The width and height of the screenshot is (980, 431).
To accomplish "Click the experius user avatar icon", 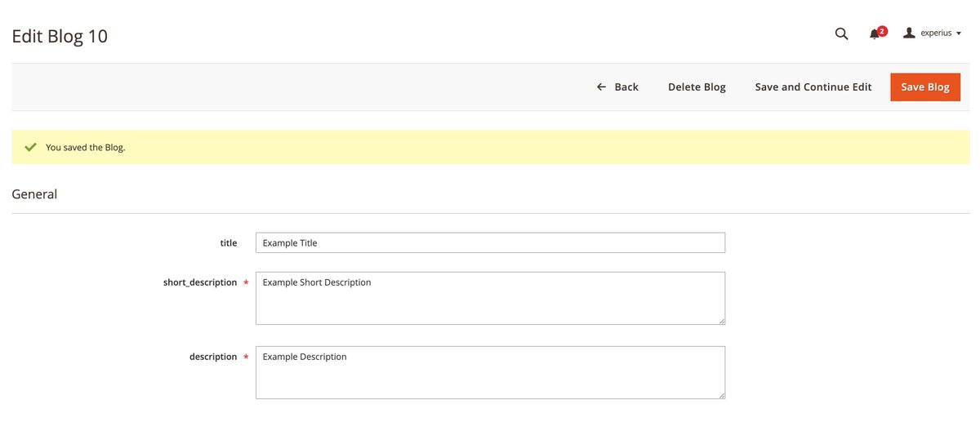I will coord(909,33).
